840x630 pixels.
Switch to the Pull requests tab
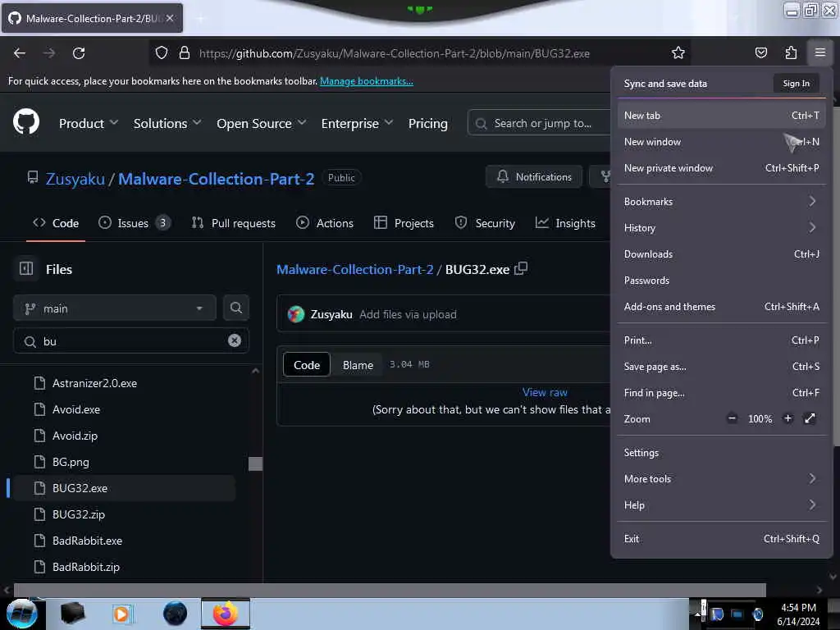(x=234, y=223)
